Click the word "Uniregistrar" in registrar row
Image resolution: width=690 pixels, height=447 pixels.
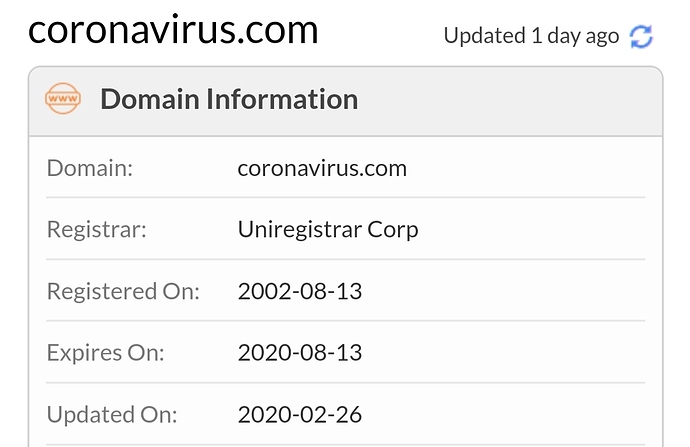coord(301,230)
